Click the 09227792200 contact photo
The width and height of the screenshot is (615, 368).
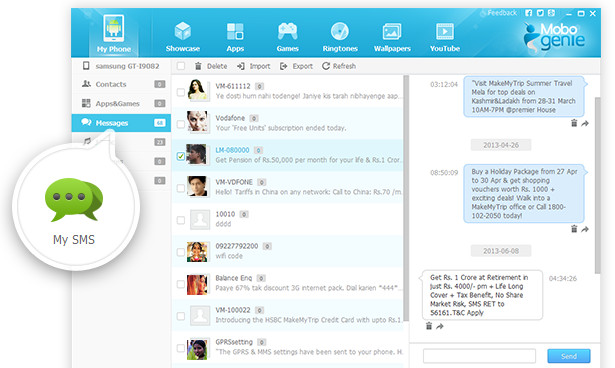coord(197,251)
